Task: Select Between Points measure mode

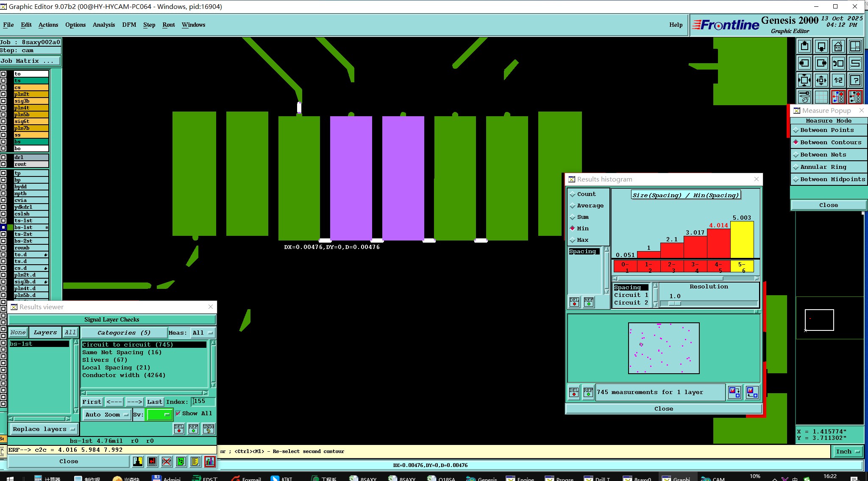Action: 826,130
